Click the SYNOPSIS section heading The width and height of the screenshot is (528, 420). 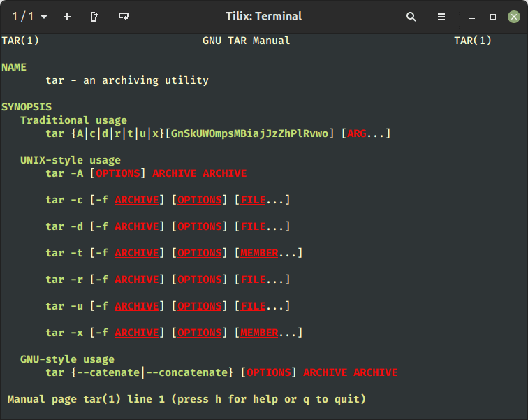(x=27, y=107)
